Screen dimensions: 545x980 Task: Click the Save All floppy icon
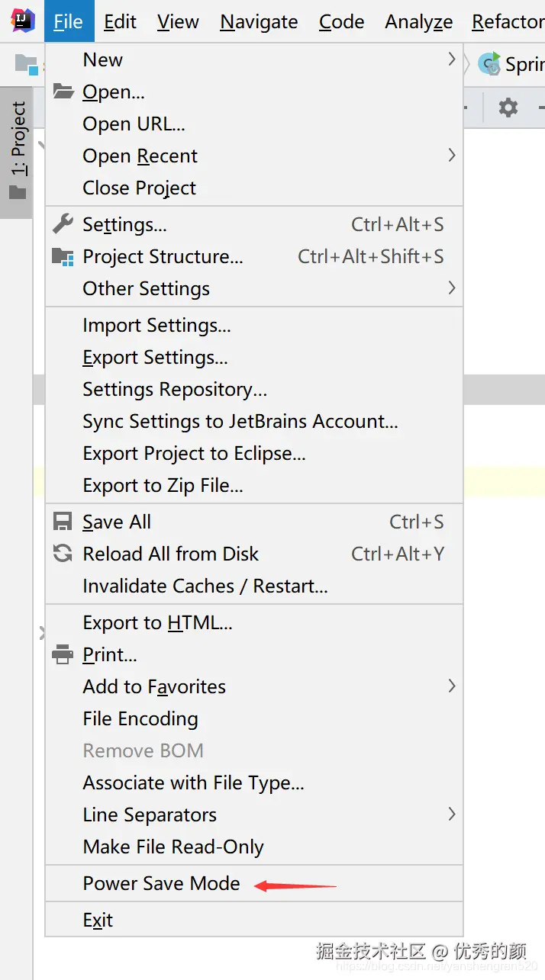63,522
